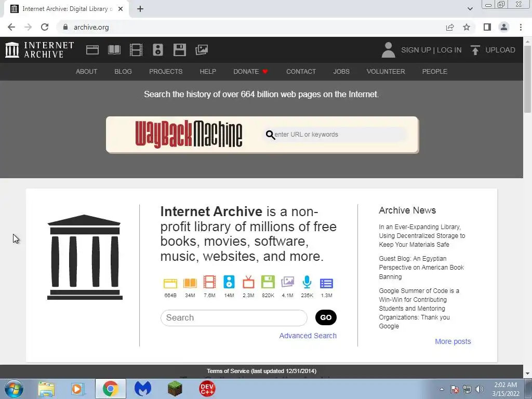Click the TV icon labeled 2.3M
Viewport: 532px width, 399px height.
tap(248, 282)
